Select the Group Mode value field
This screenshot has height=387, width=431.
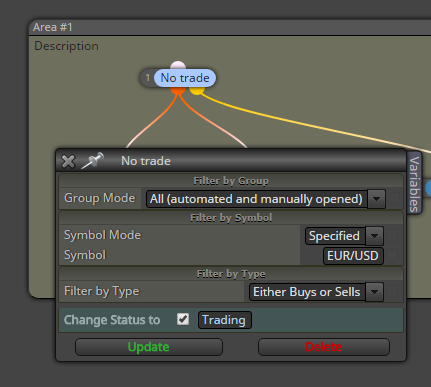click(257, 199)
